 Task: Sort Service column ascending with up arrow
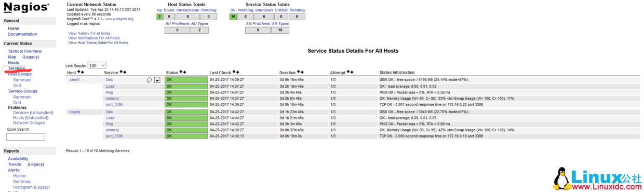click(x=121, y=72)
